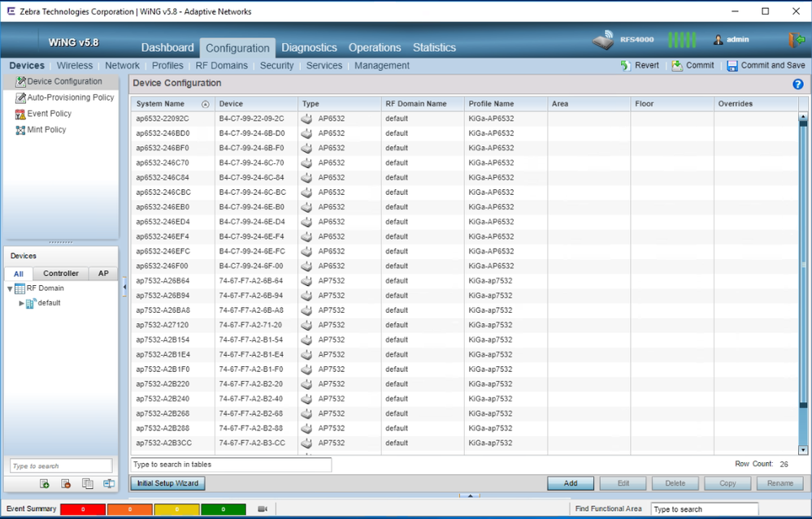Screen dimensions: 812x519
Task: Open the Security submenu
Action: click(x=276, y=66)
